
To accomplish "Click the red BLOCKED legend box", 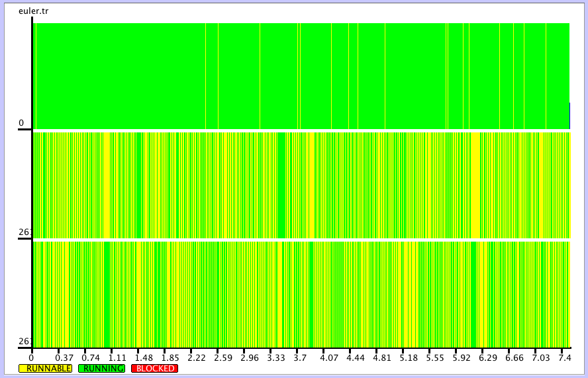I will coord(155,368).
